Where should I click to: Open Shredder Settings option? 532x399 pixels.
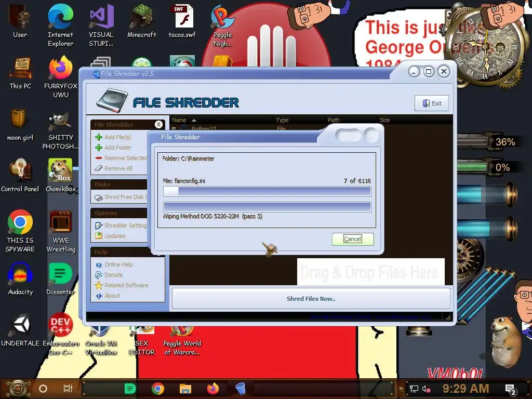[121, 225]
